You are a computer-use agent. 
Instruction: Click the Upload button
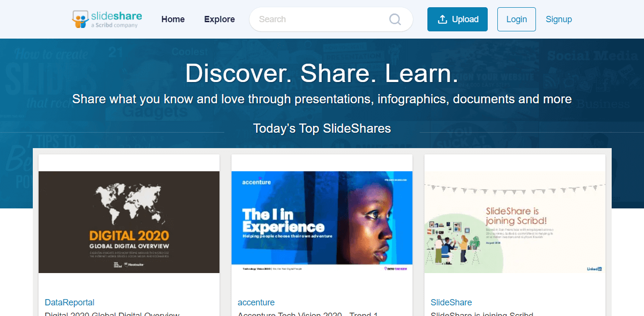(x=457, y=19)
